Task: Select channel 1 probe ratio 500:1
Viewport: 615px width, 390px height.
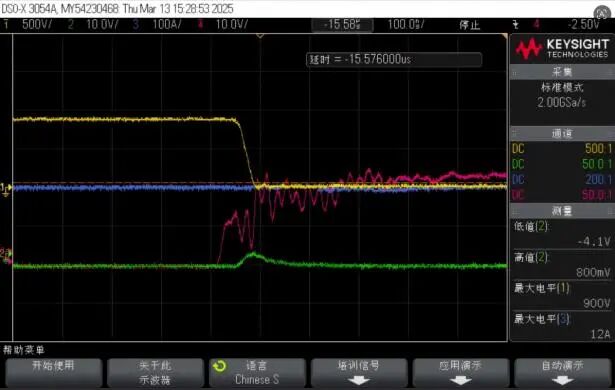Action: click(x=598, y=149)
